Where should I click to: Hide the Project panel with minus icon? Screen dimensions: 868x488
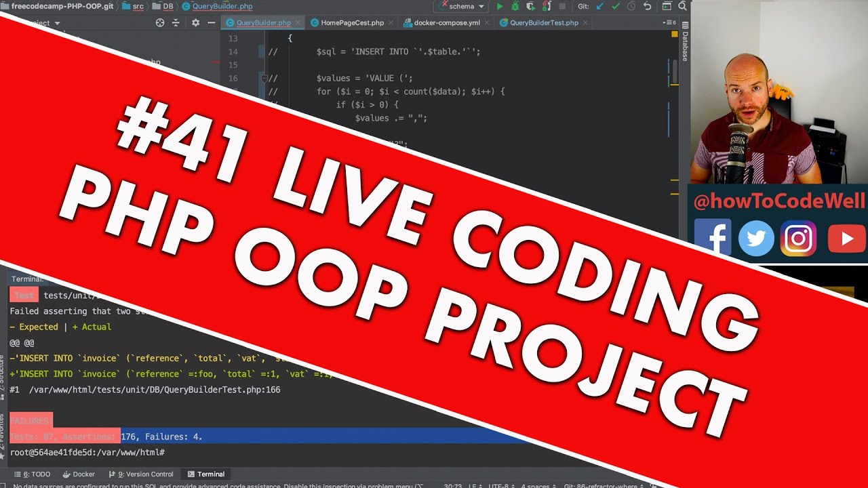212,22
